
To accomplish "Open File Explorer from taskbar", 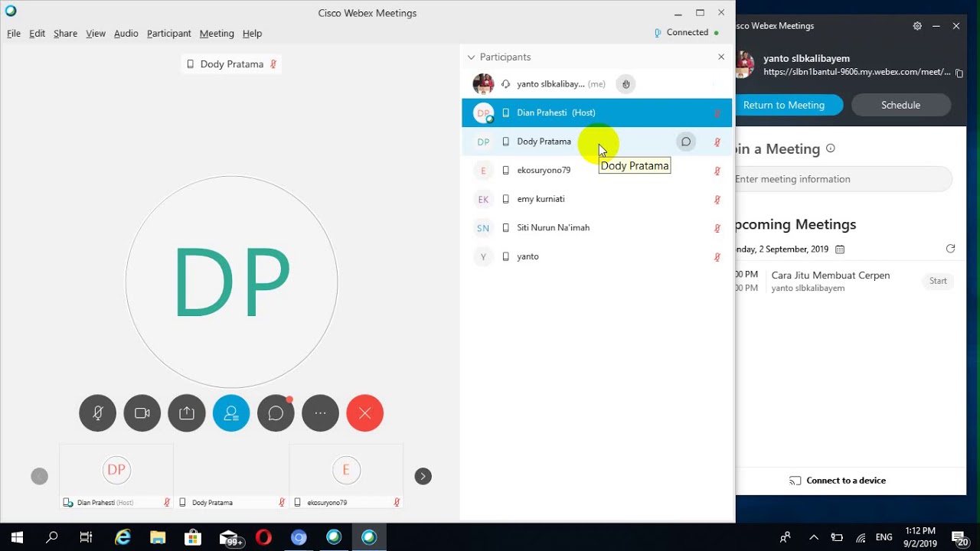I will [x=158, y=537].
